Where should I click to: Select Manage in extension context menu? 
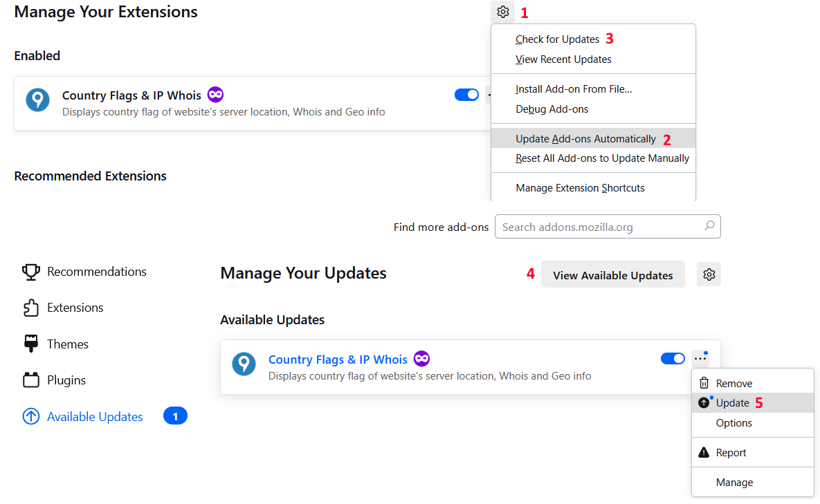point(753,482)
